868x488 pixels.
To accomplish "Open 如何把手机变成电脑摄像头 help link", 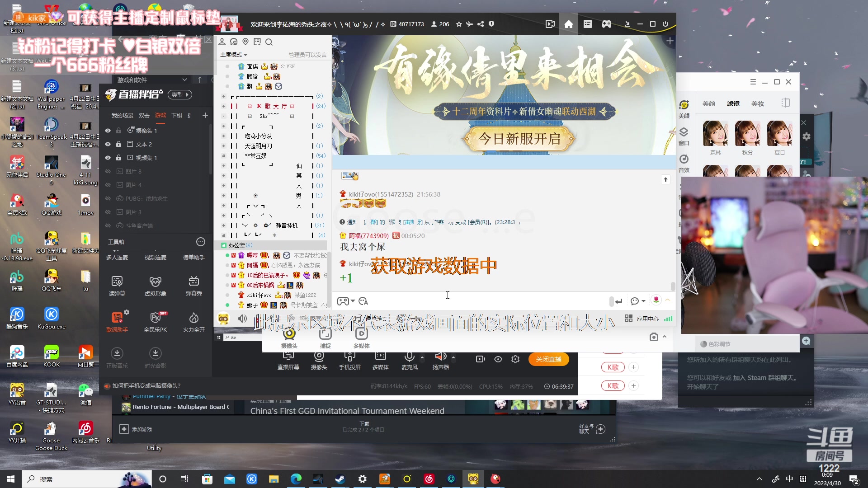I will pyautogui.click(x=146, y=386).
